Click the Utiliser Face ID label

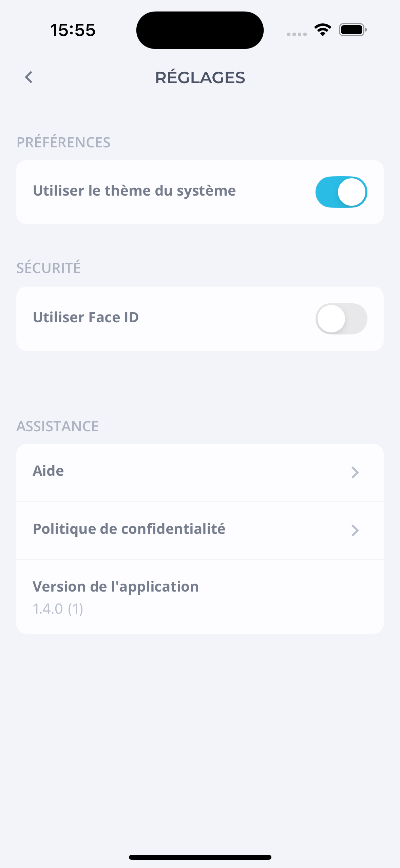(86, 318)
